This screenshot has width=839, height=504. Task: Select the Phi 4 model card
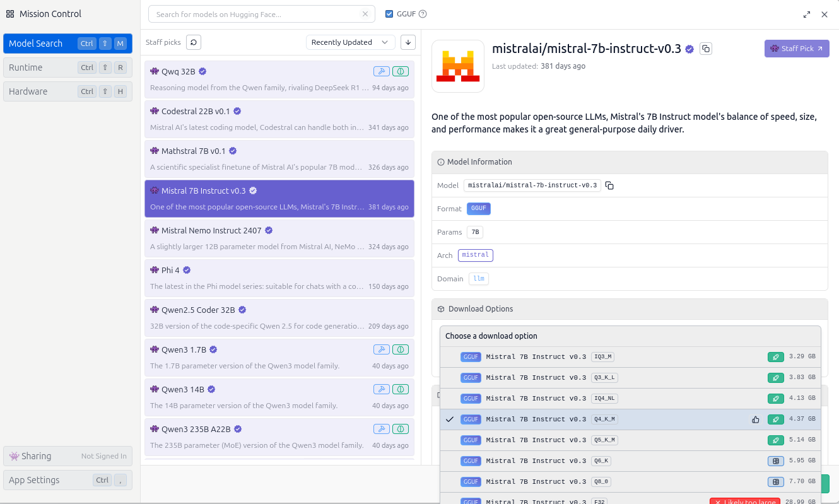pos(279,278)
